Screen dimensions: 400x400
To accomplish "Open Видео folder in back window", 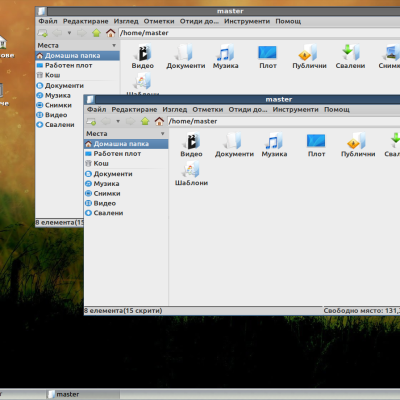I will coord(143,56).
